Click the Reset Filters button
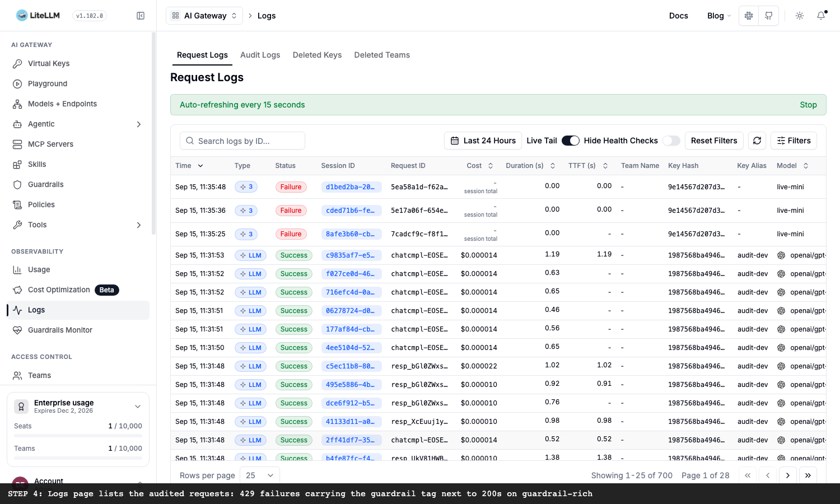The image size is (840, 504). click(x=714, y=141)
